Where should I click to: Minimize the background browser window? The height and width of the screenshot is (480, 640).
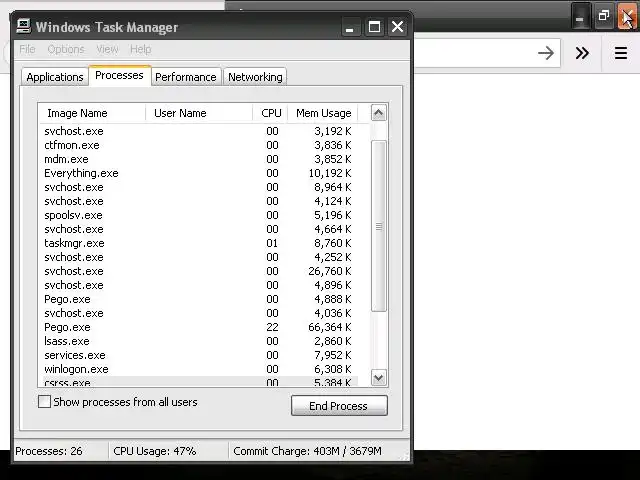point(580,16)
